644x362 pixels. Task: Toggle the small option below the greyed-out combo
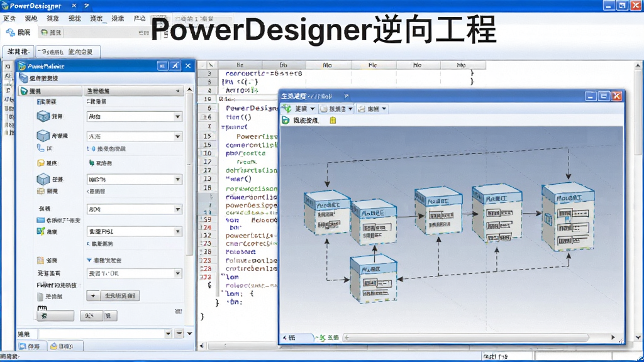pyautogui.click(x=91, y=148)
